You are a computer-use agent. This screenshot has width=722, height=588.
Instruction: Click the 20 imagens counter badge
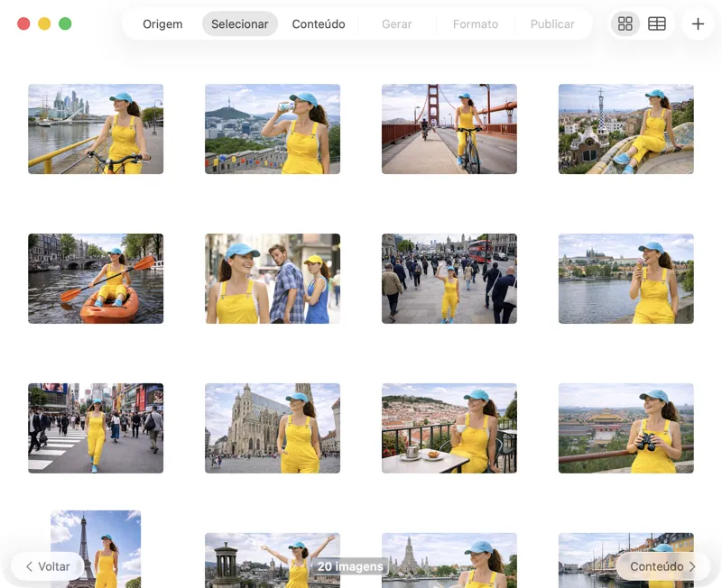tap(351, 566)
